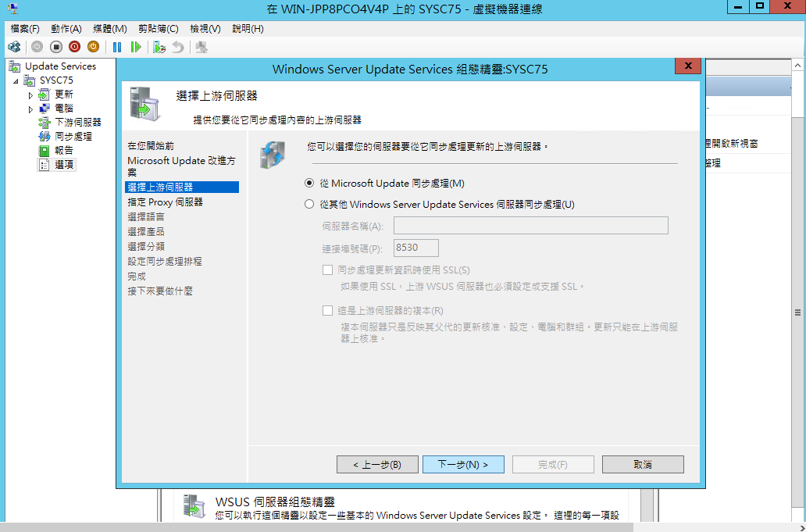Open the 檔案(F) menu
The image size is (806, 532).
pos(25,29)
